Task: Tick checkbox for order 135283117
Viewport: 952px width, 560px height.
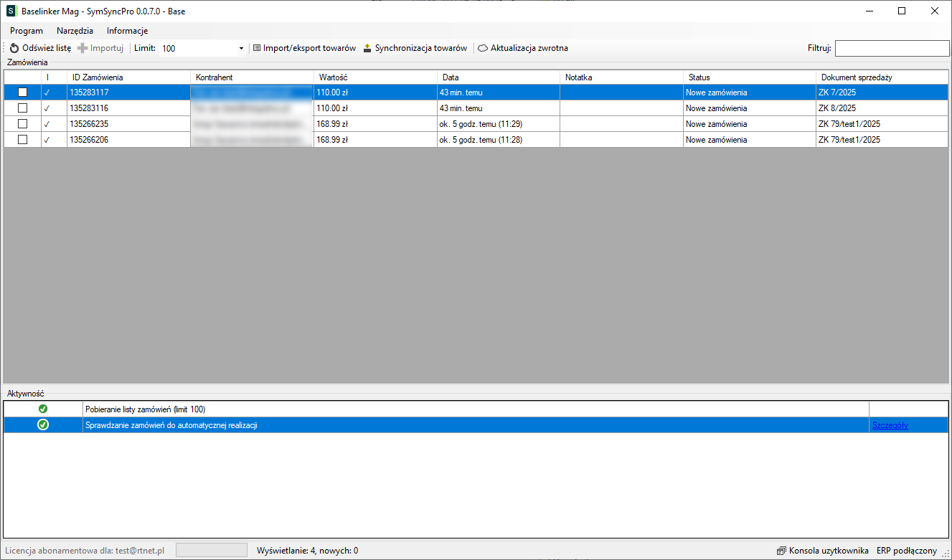Action: [x=23, y=92]
